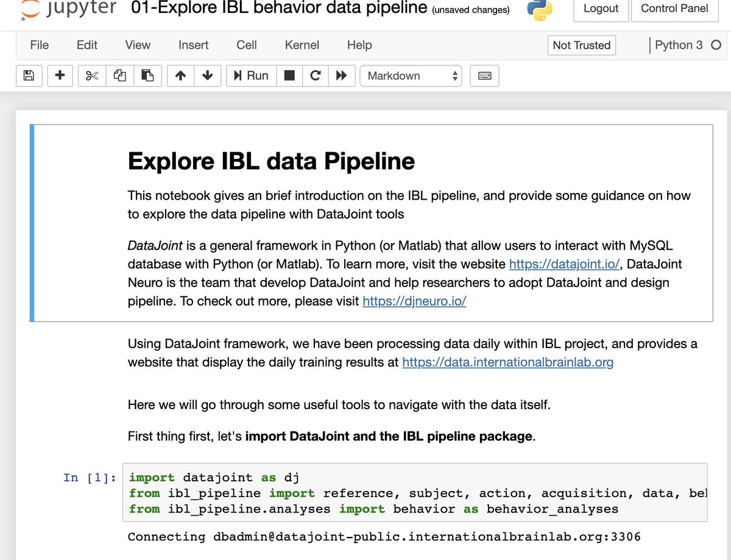Move selected cell up arrow
This screenshot has height=560, width=731.
[x=180, y=75]
